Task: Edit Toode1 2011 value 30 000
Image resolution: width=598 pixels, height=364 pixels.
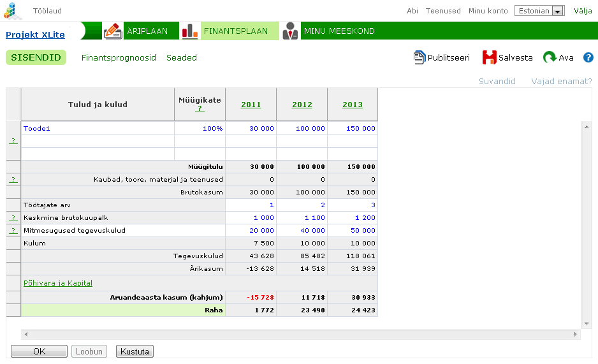Action: pyautogui.click(x=251, y=128)
